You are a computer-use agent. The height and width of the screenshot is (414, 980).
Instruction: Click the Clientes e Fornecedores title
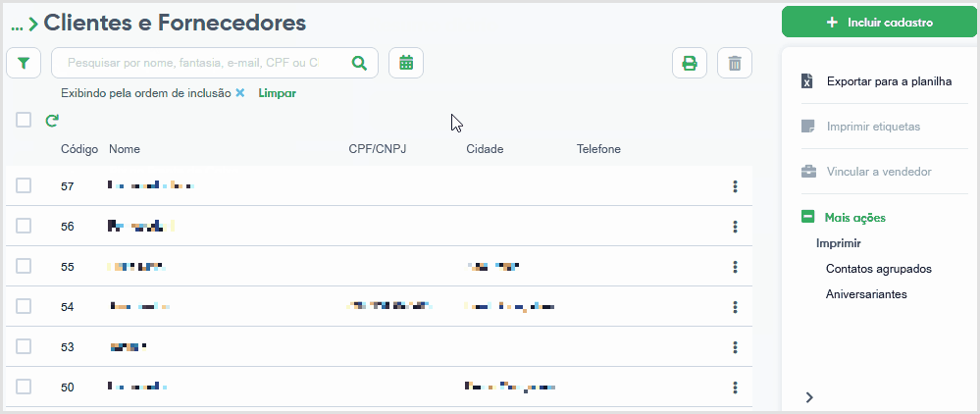coord(175,24)
